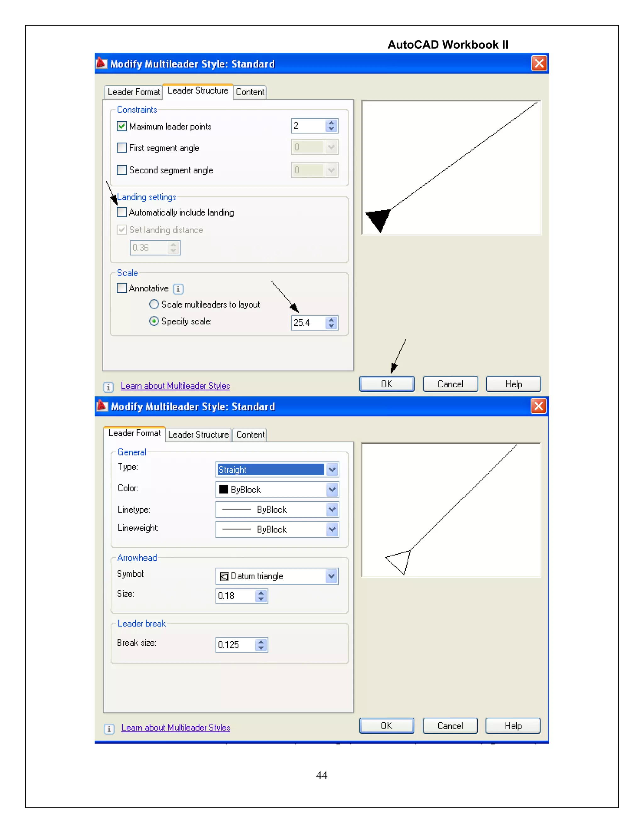Select Leader Format tab in lower dialog

[x=134, y=433]
